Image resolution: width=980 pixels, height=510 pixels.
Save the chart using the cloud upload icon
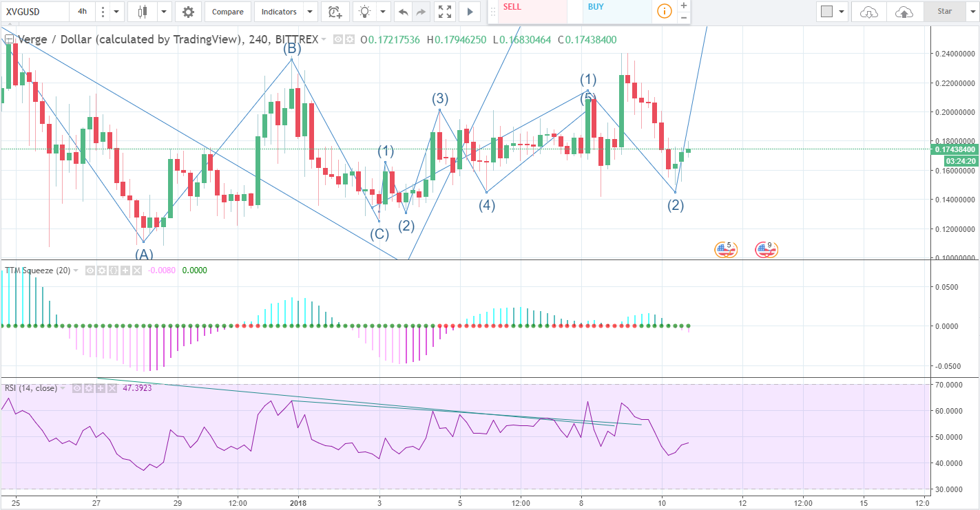click(904, 12)
